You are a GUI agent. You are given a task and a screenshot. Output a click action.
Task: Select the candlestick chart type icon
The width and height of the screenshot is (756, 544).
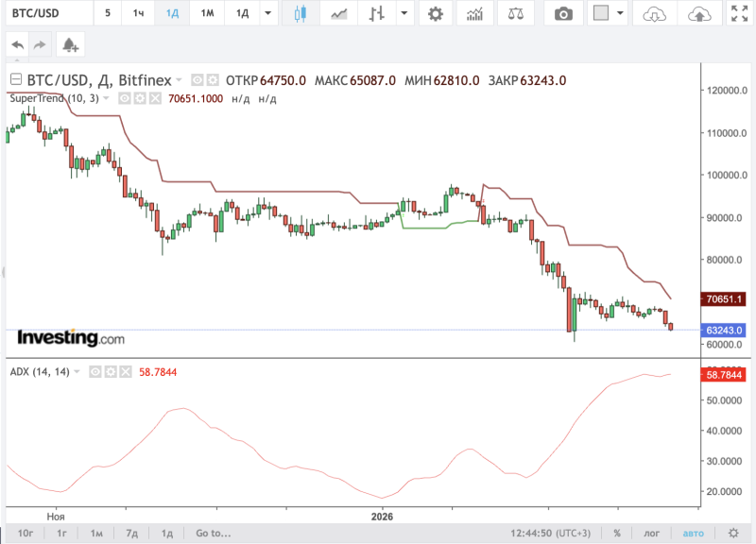click(x=299, y=13)
